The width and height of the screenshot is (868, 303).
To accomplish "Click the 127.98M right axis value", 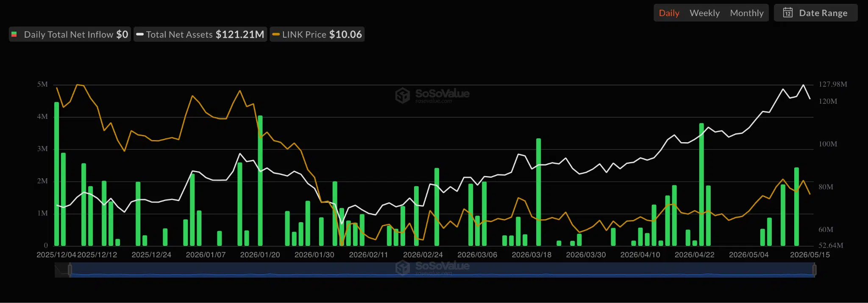I will pos(833,84).
